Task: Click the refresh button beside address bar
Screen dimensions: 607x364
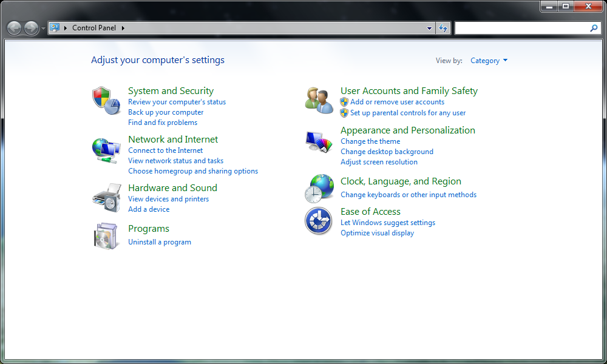Action: point(443,28)
